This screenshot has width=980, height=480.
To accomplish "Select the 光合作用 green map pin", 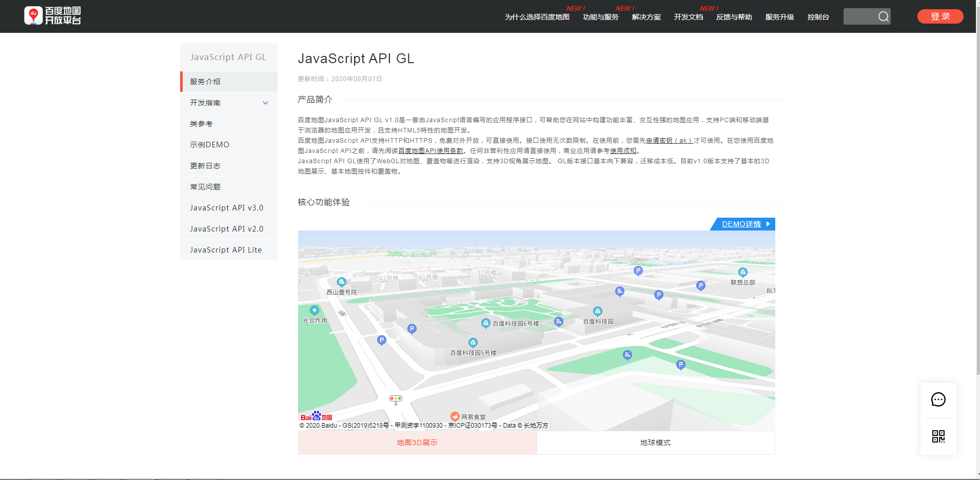I will tap(314, 310).
